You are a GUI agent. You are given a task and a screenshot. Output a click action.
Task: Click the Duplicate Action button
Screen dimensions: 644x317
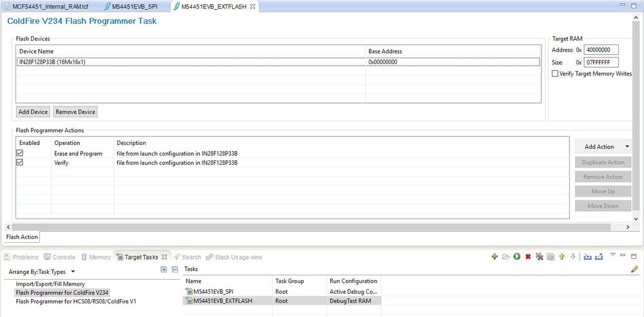603,162
